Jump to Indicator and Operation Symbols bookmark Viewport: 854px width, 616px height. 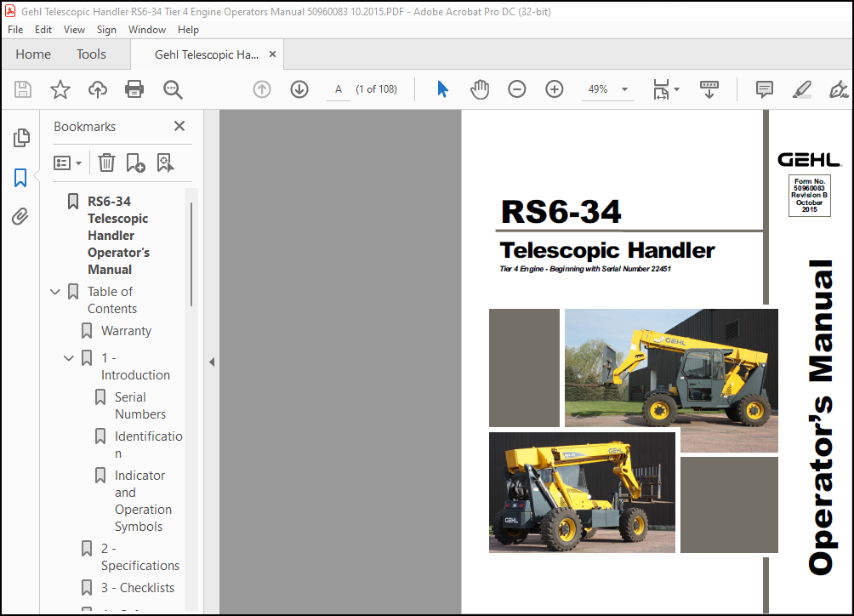[x=143, y=501]
